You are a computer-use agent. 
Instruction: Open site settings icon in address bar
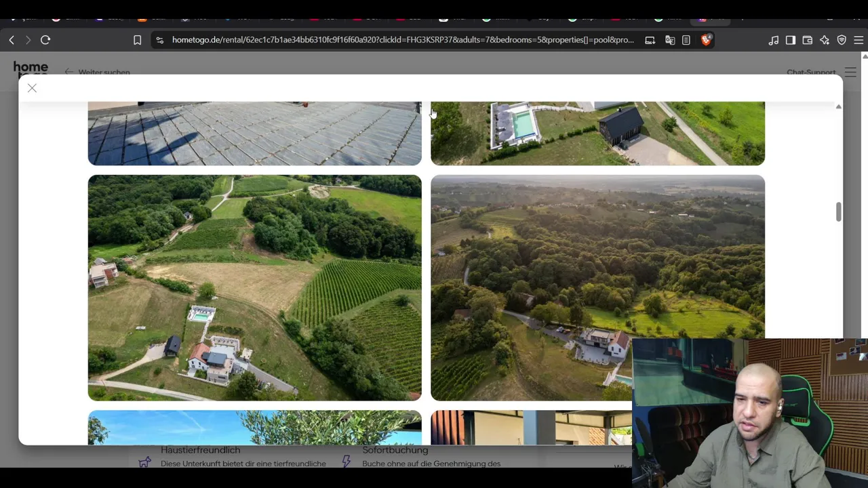pos(159,41)
